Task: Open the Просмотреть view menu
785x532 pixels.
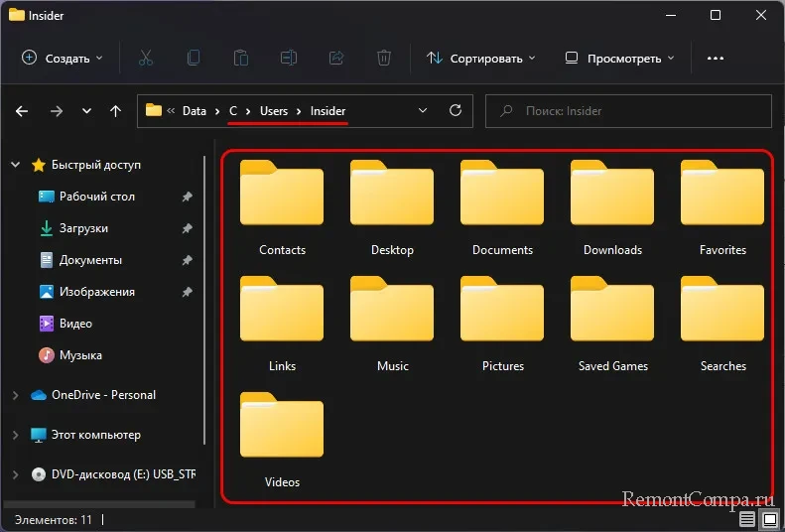Action: (619, 59)
